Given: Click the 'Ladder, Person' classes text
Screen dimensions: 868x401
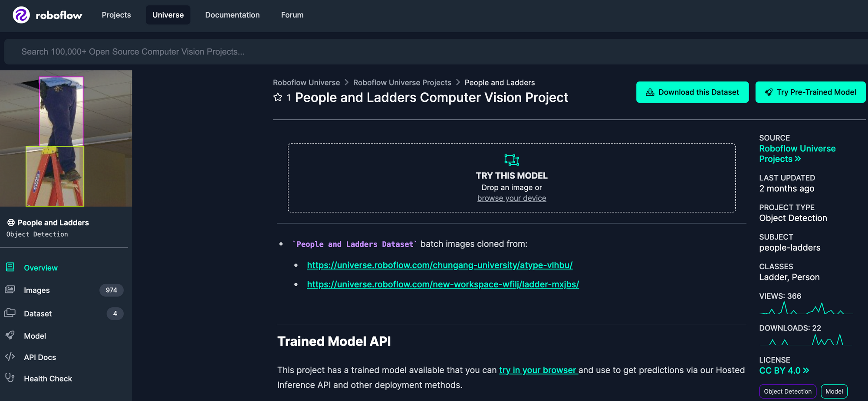Looking at the screenshot, I should click(x=789, y=277).
